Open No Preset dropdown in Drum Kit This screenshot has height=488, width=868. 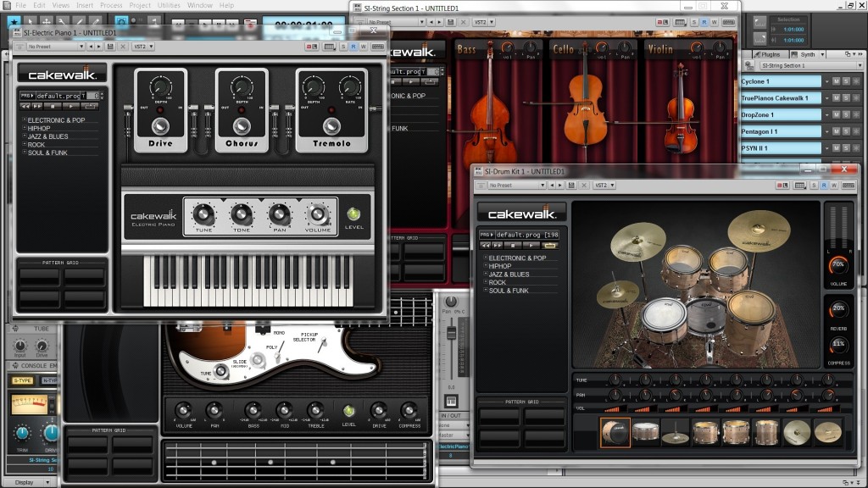pos(516,186)
